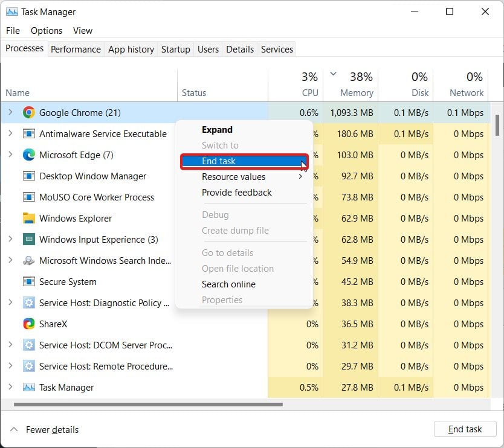Click the Google Chrome process icon

[x=28, y=113]
